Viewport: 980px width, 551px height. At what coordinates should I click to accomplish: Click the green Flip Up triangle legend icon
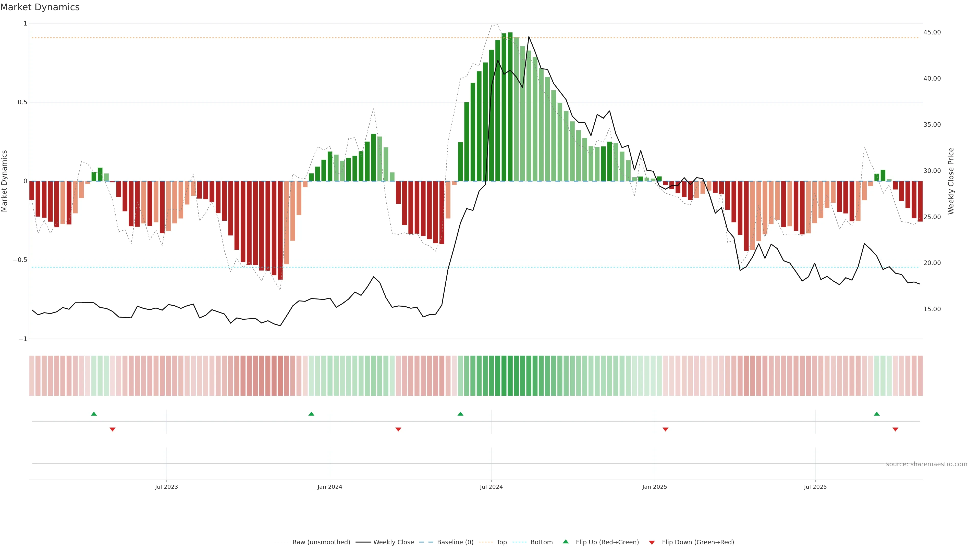(565, 542)
